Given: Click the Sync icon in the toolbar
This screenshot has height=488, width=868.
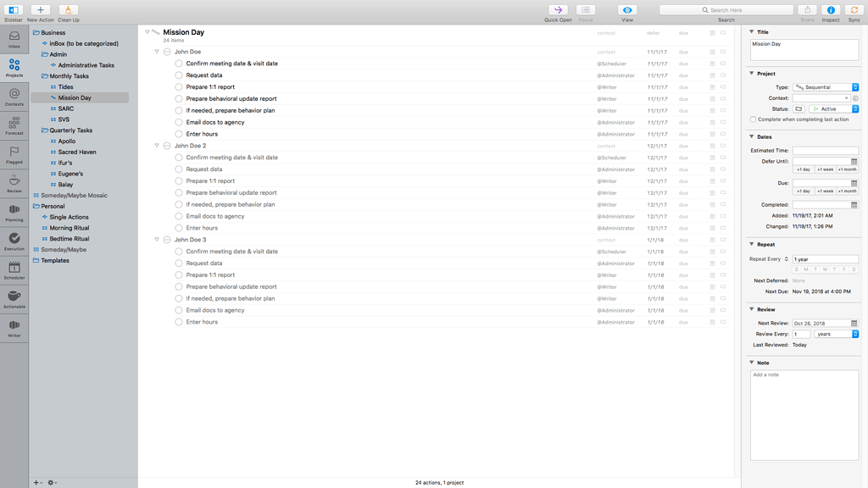Looking at the screenshot, I should [x=854, y=10].
